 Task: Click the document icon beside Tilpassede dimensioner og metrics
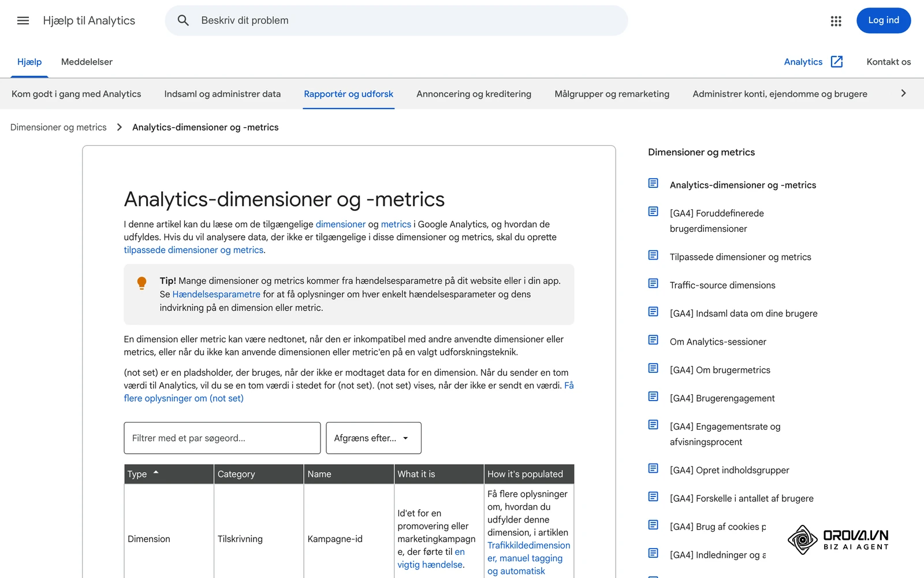653,255
